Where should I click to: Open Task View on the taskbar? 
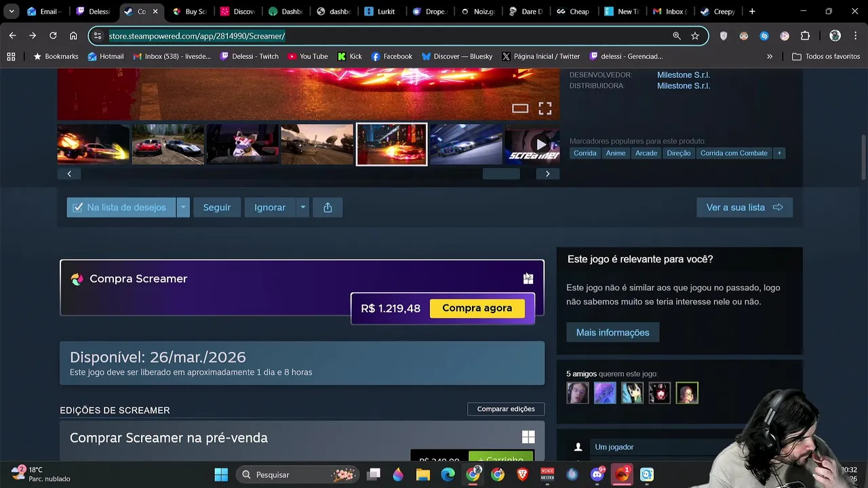click(x=374, y=474)
